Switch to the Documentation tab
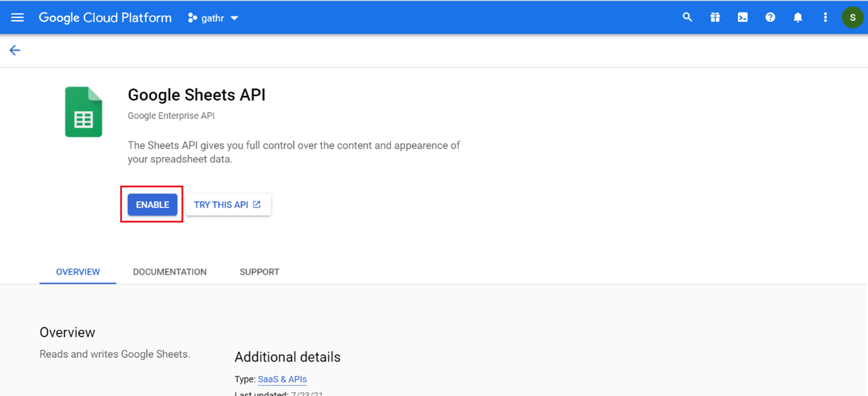 pyautogui.click(x=169, y=272)
